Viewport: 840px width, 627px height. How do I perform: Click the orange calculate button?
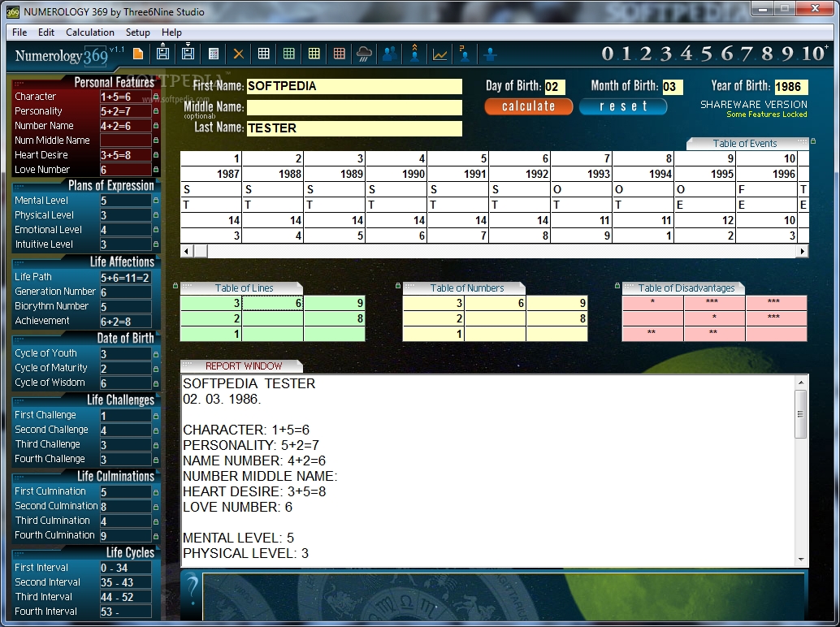pyautogui.click(x=528, y=106)
